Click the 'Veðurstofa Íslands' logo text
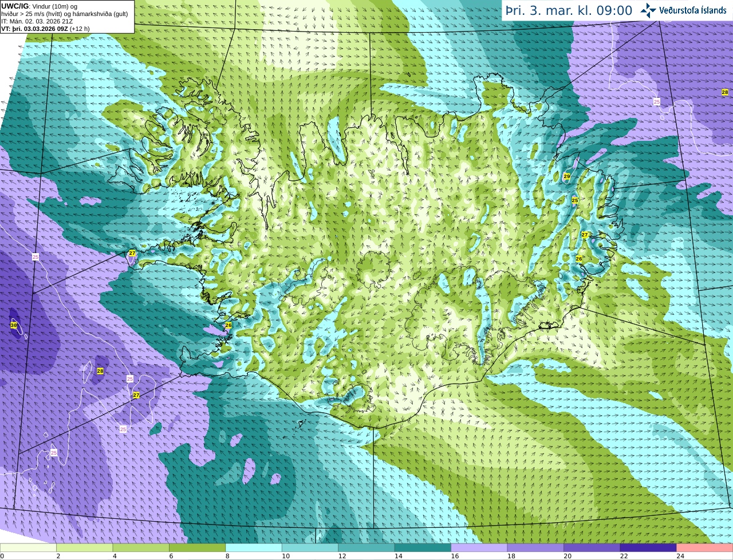733x560 pixels. tap(692, 10)
